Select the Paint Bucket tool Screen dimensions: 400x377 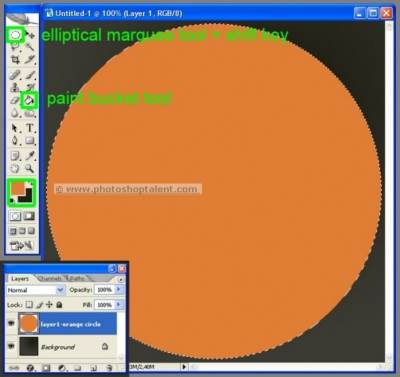pos(29,100)
